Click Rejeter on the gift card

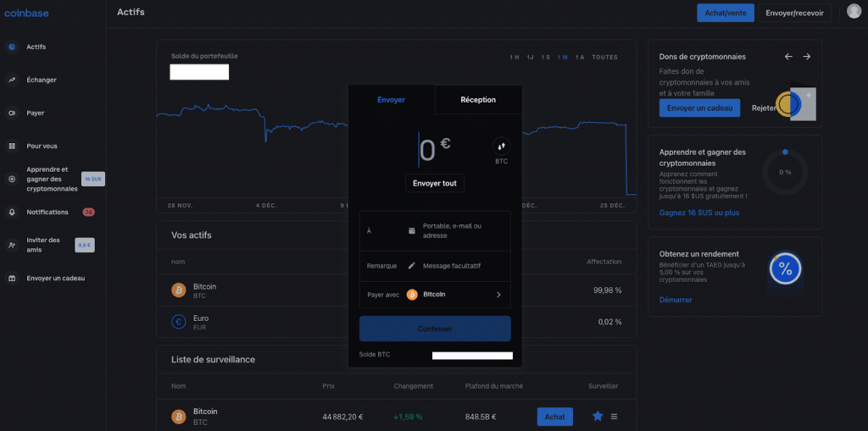click(764, 108)
